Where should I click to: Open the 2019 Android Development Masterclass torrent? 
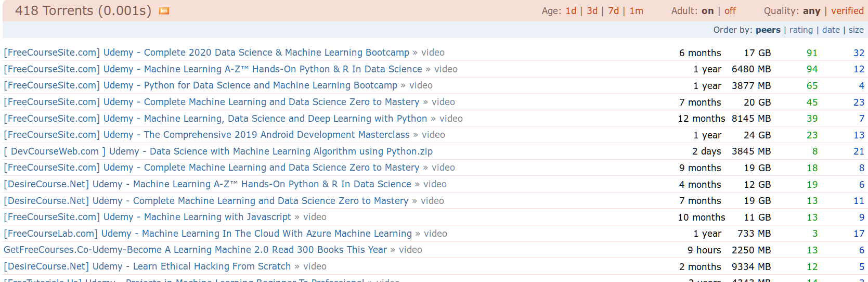click(x=206, y=135)
